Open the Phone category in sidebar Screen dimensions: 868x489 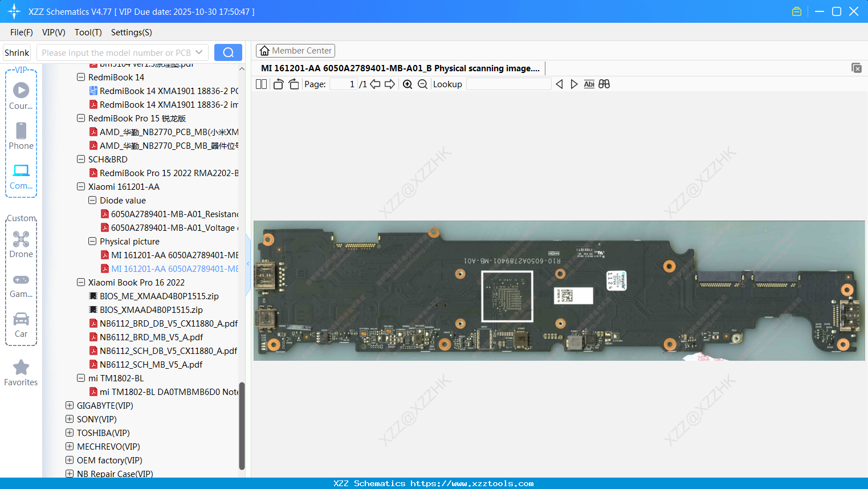[21, 136]
